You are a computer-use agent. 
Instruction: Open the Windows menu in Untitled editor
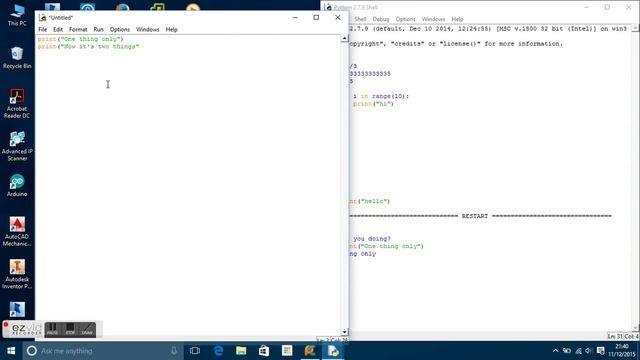pos(147,29)
